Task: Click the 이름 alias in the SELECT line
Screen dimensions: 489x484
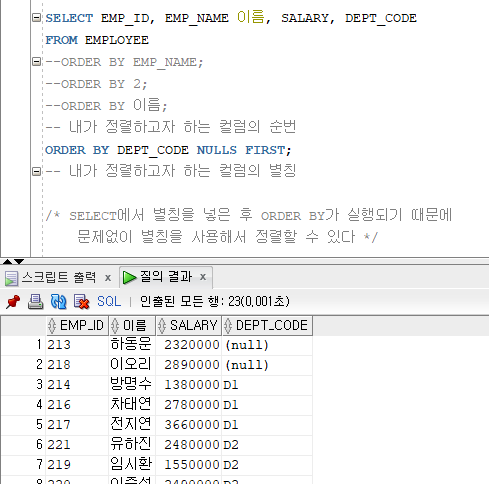Action: [x=251, y=17]
